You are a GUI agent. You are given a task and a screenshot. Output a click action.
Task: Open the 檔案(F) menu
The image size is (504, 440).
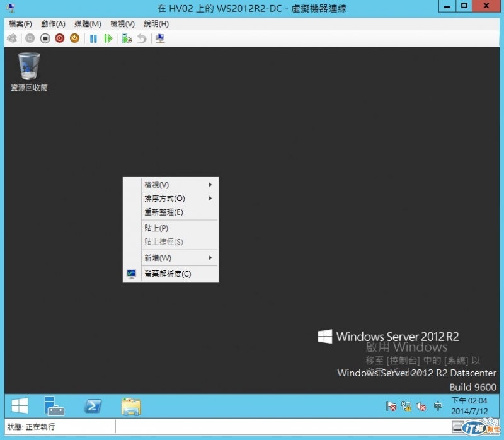point(21,24)
